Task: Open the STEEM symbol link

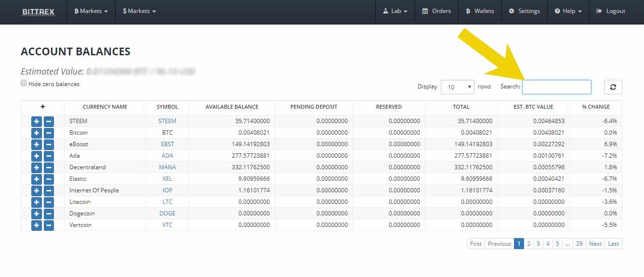Action: click(168, 121)
